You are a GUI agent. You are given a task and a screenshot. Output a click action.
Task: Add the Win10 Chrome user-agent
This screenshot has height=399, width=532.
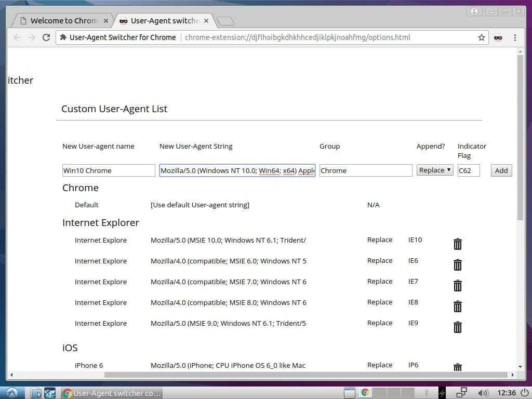coord(500,170)
